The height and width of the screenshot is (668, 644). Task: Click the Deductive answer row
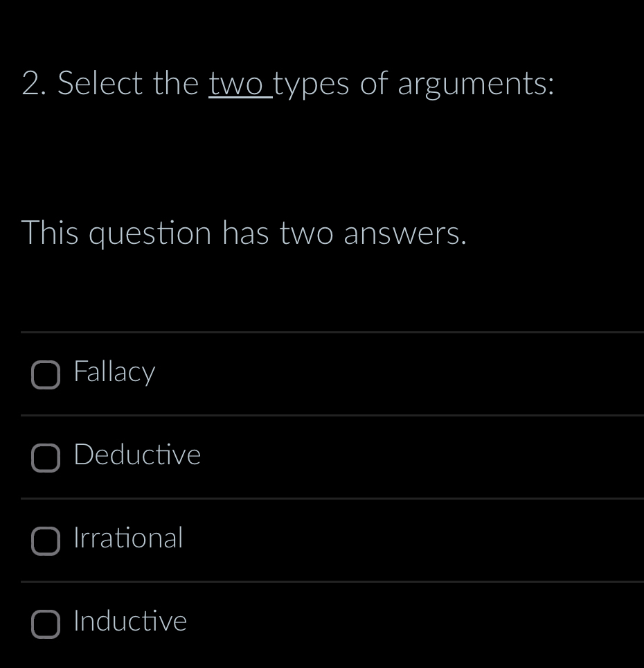pyautogui.click(x=322, y=457)
